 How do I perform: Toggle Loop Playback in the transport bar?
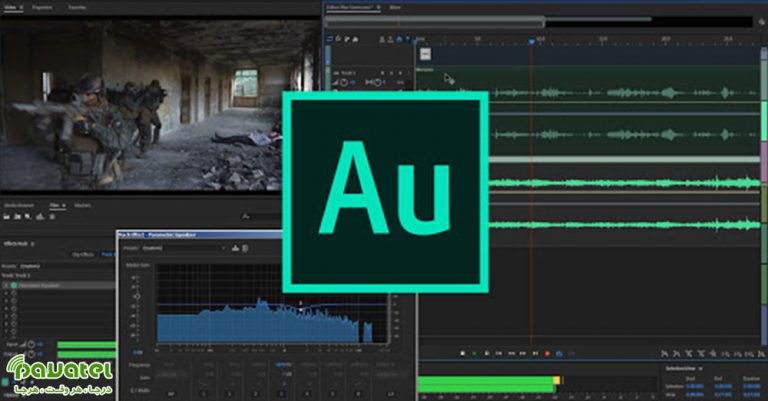[559, 353]
